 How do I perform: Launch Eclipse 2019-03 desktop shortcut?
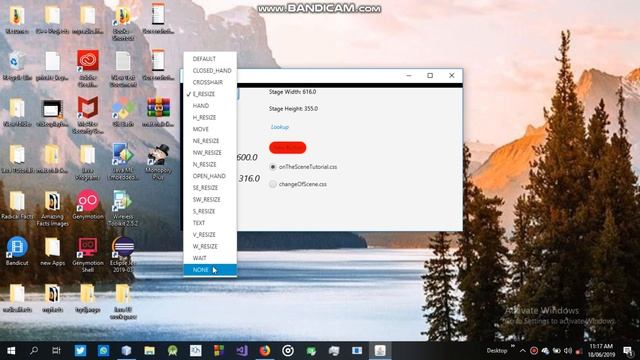pos(123,255)
